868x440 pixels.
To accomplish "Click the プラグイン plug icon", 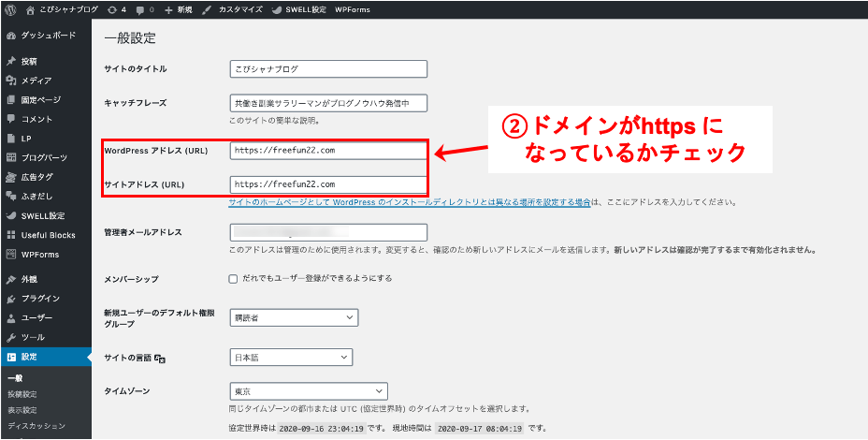I will pos(10,299).
